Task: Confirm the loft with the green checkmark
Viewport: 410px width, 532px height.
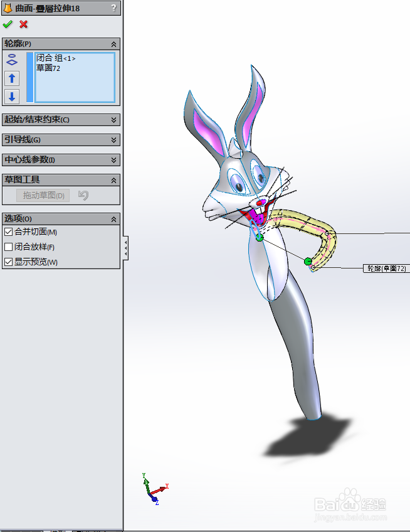Action: (8, 24)
